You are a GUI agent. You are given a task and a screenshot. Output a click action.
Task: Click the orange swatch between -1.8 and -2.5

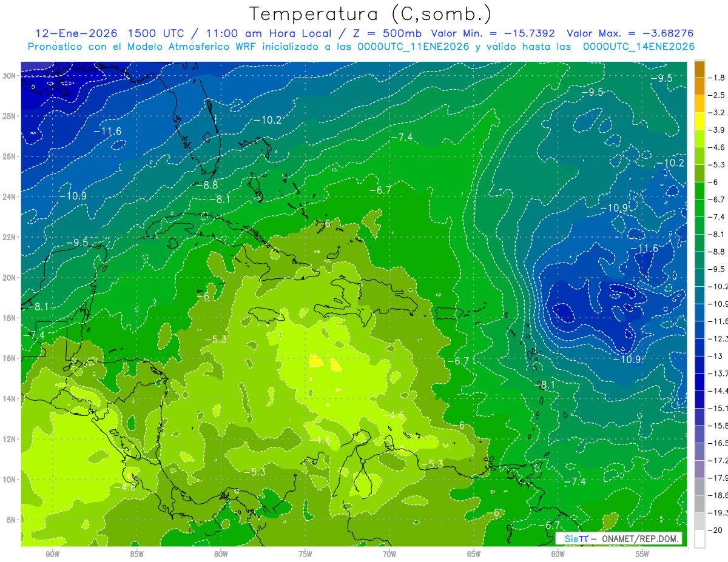(x=699, y=86)
